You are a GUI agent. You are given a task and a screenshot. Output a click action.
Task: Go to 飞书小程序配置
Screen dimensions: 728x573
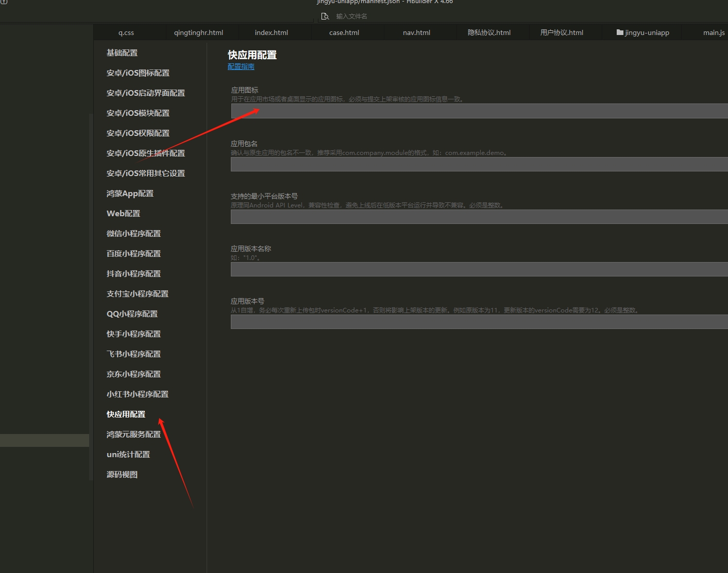pyautogui.click(x=133, y=354)
